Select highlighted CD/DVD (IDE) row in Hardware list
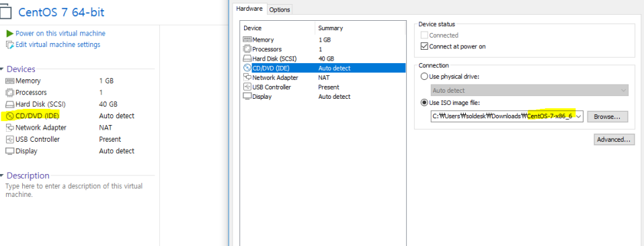Viewport: 644px width, 246px height. (323, 68)
